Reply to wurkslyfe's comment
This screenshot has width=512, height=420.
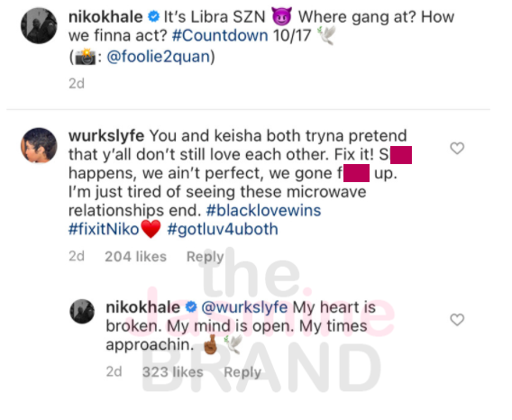pos(205,257)
